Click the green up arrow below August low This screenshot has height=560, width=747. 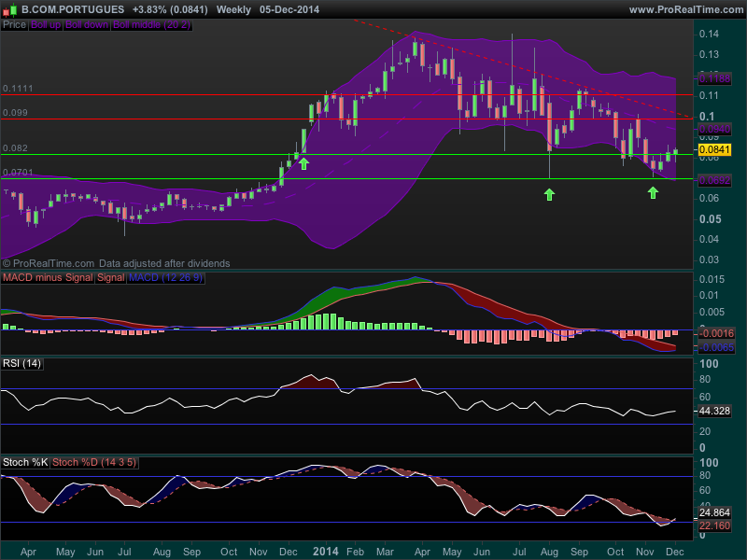(x=549, y=193)
